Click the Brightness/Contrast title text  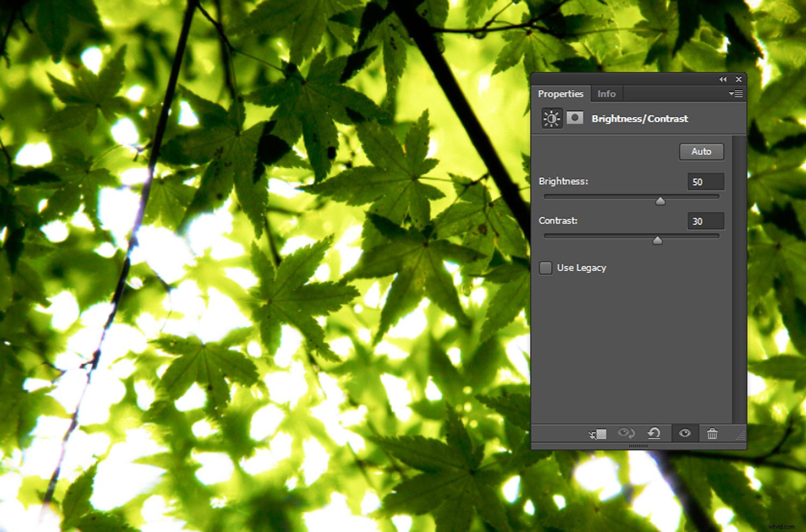(x=639, y=119)
